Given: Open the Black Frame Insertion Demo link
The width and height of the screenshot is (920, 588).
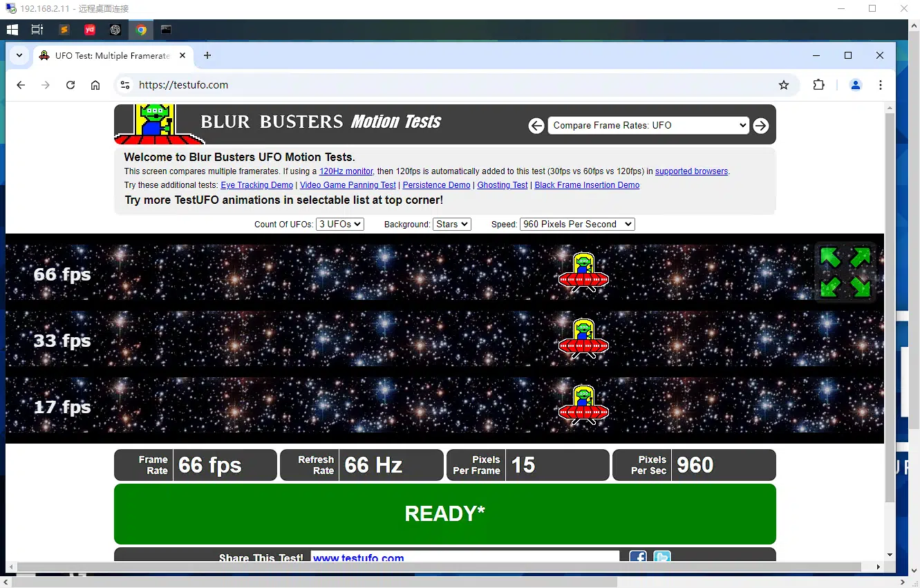Looking at the screenshot, I should (x=587, y=185).
